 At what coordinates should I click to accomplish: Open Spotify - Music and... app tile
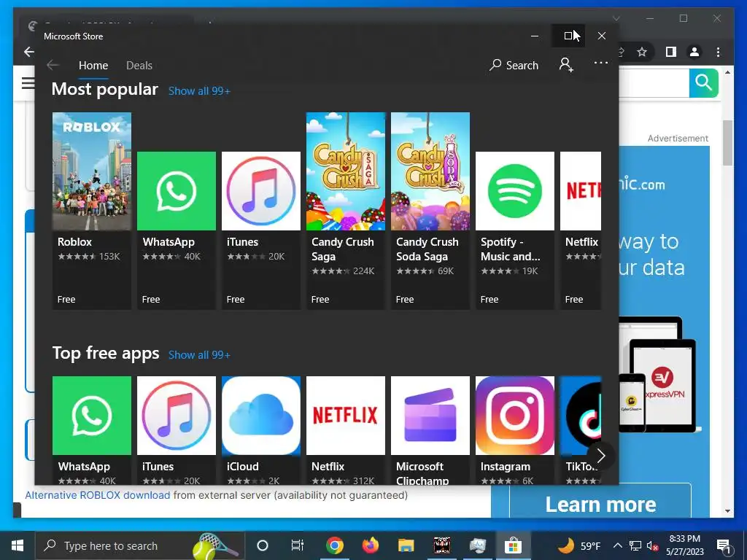click(515, 230)
